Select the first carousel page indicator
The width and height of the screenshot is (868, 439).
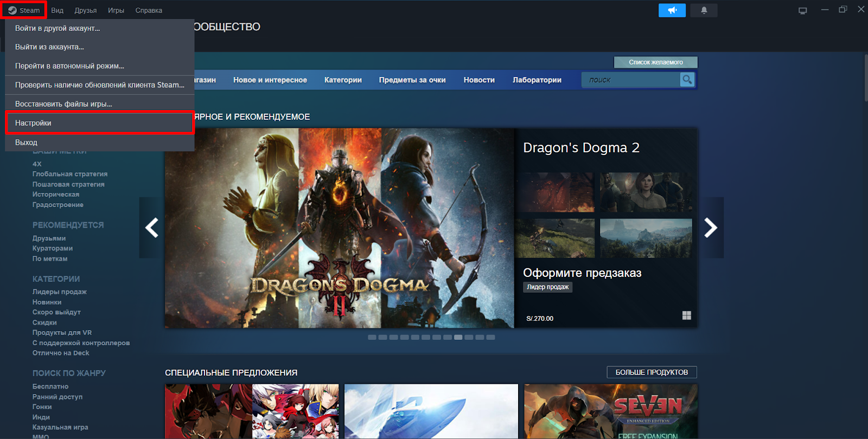[372, 337]
